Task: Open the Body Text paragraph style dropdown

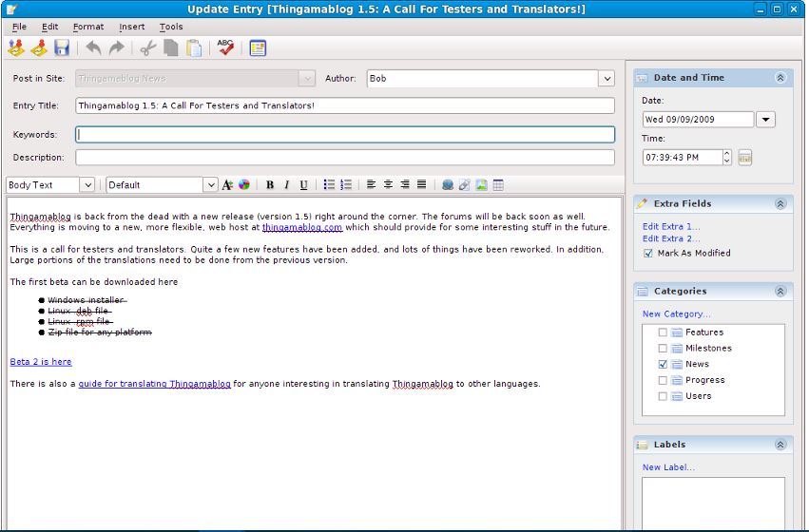Action: (x=87, y=184)
